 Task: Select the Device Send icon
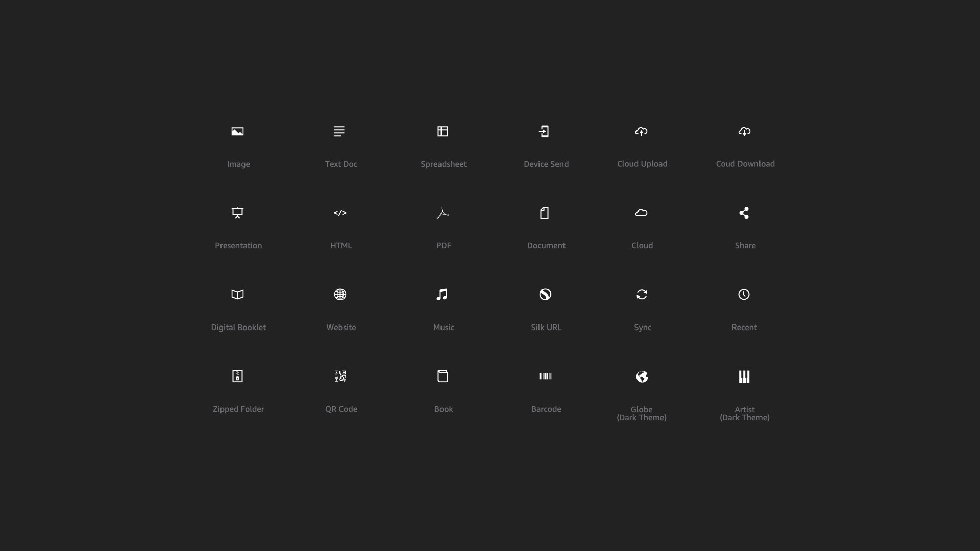544,131
